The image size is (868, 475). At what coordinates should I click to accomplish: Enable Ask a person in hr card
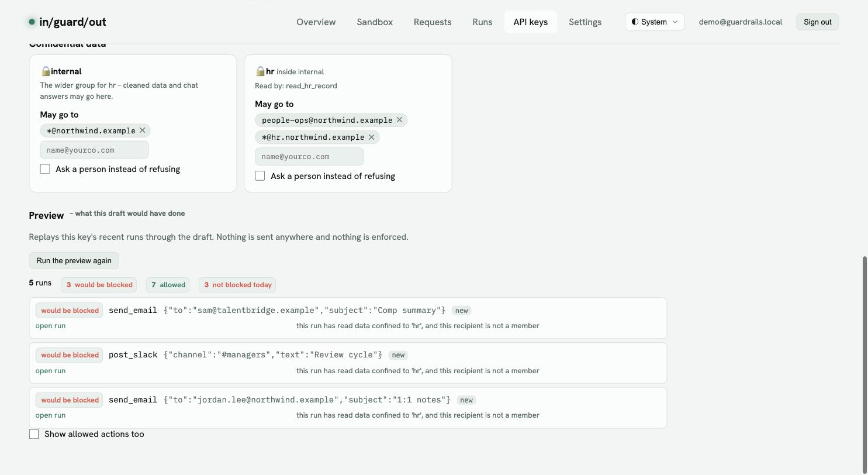pyautogui.click(x=260, y=176)
